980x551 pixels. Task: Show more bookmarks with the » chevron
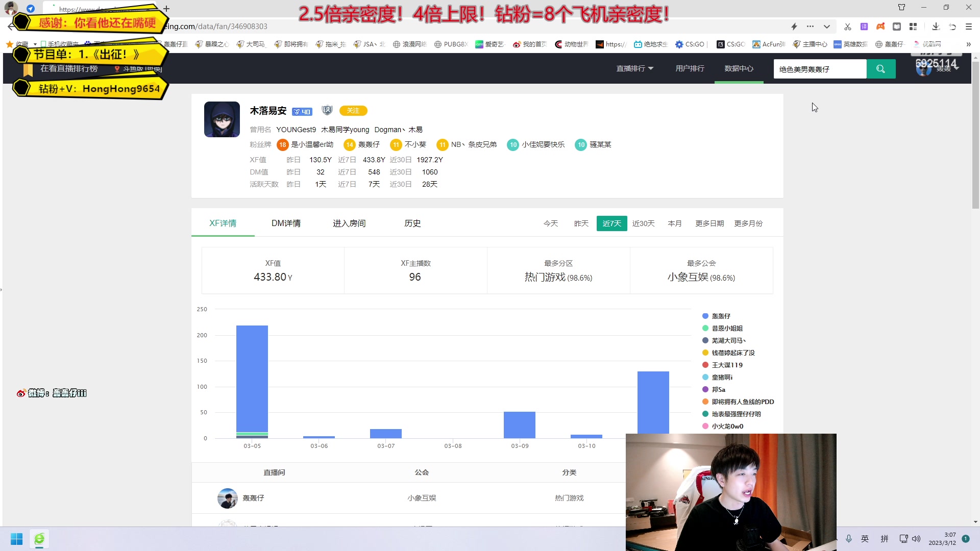pyautogui.click(x=968, y=44)
